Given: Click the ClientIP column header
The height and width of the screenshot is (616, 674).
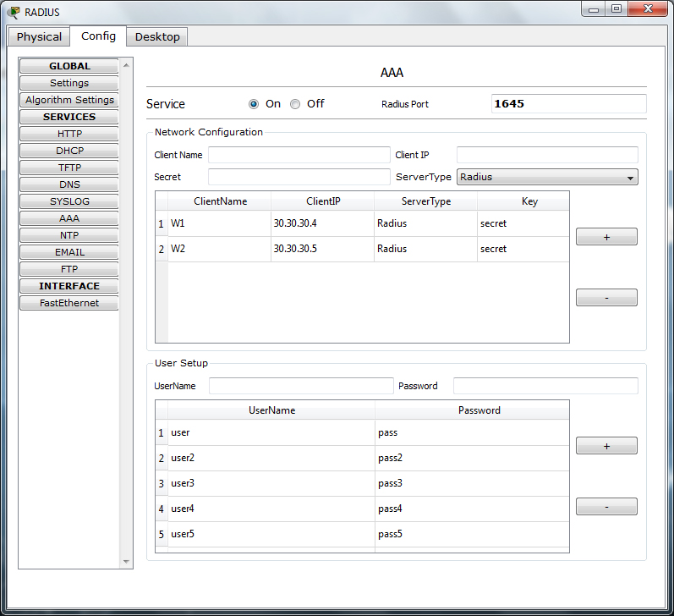Looking at the screenshot, I should click(x=323, y=201).
